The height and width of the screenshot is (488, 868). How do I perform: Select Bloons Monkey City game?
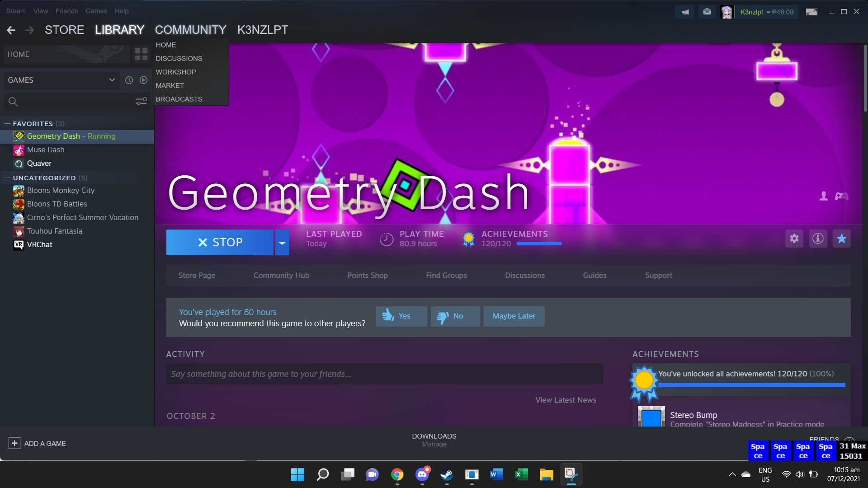point(77,190)
